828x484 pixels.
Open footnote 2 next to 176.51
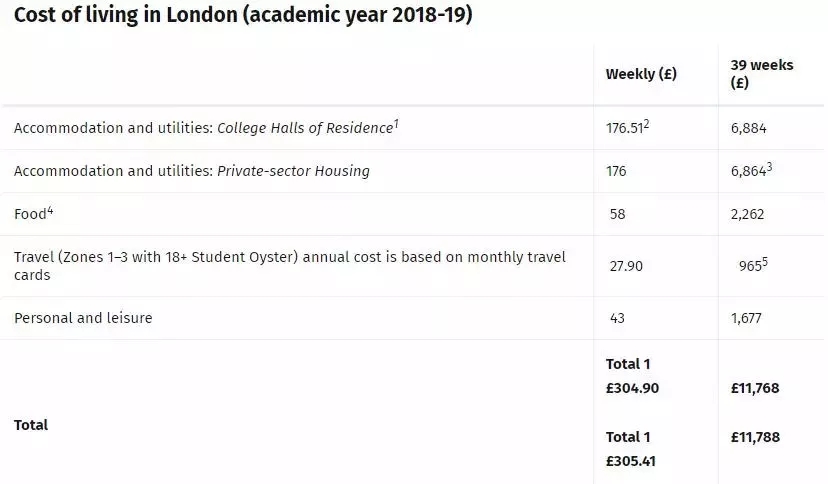(x=646, y=124)
